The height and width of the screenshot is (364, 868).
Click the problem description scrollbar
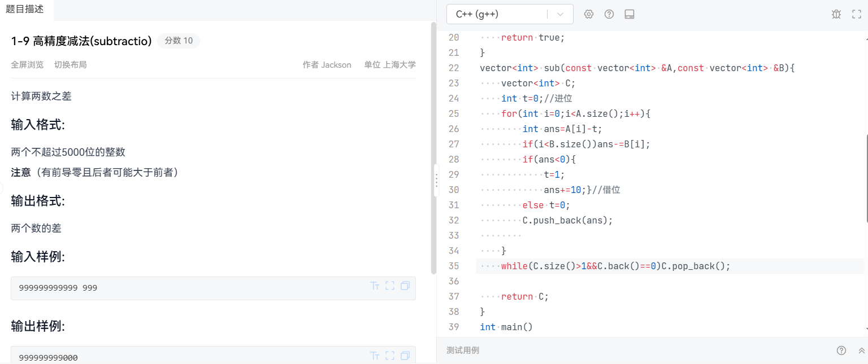[433, 148]
